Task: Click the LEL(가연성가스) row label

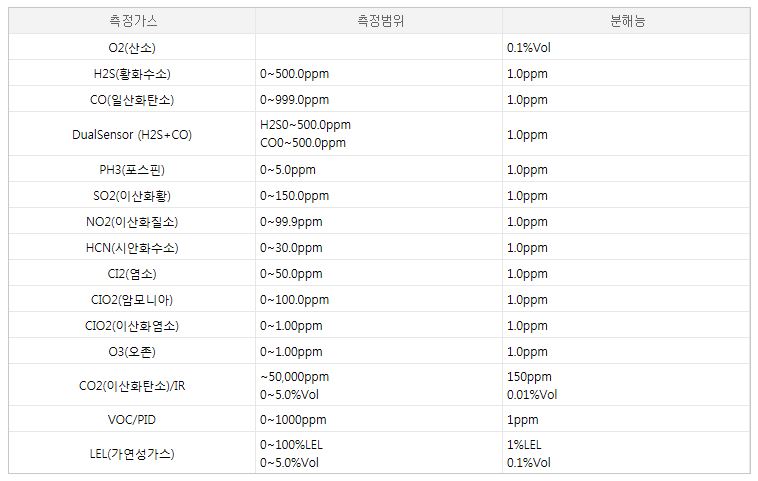Action: point(132,454)
